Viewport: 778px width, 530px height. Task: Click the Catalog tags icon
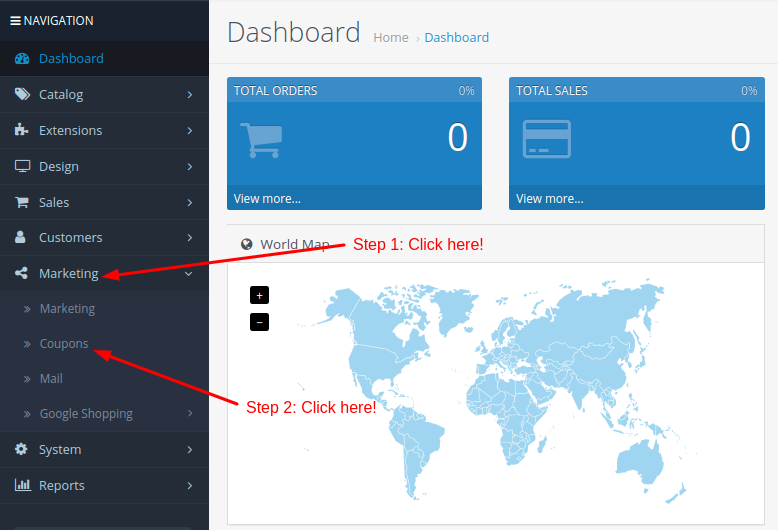point(22,94)
